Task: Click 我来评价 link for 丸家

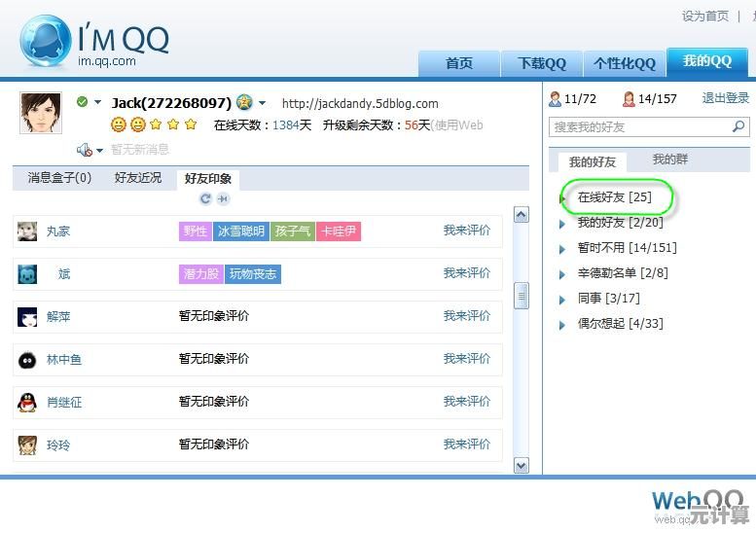Action: click(466, 231)
